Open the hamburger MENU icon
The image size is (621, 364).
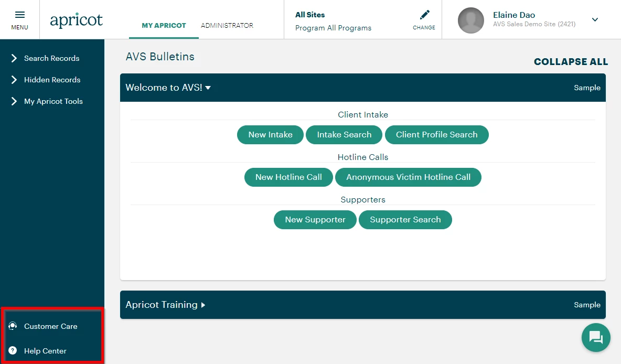20,15
